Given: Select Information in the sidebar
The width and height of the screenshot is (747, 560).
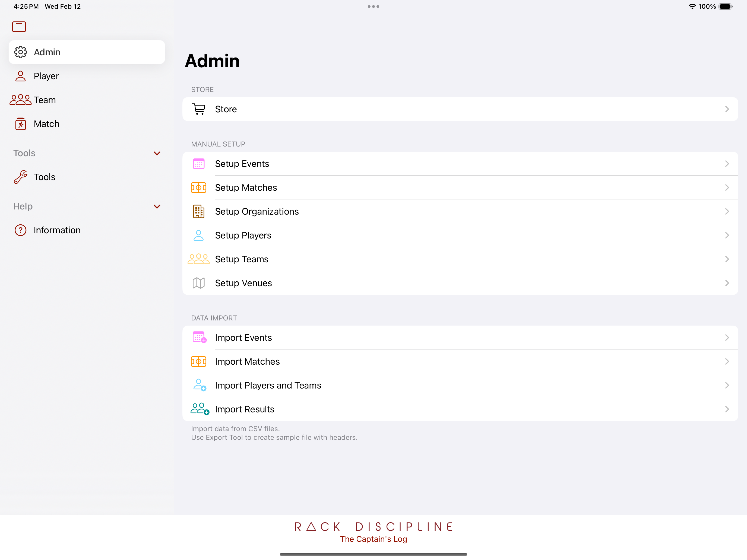Looking at the screenshot, I should [x=87, y=230].
